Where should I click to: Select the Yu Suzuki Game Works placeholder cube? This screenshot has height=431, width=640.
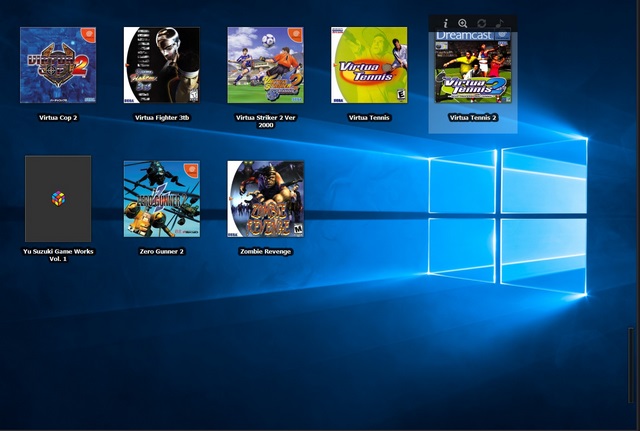point(58,199)
